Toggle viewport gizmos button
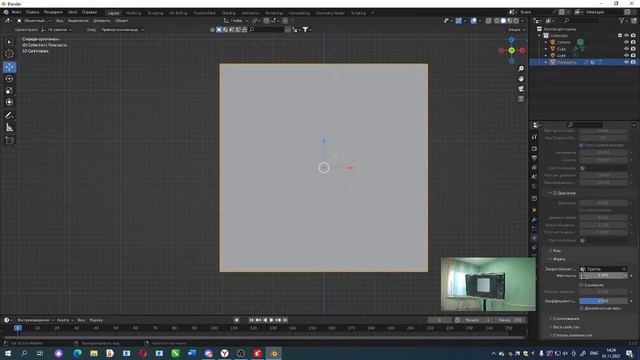Screen dimensions: 640x360 point(459,20)
